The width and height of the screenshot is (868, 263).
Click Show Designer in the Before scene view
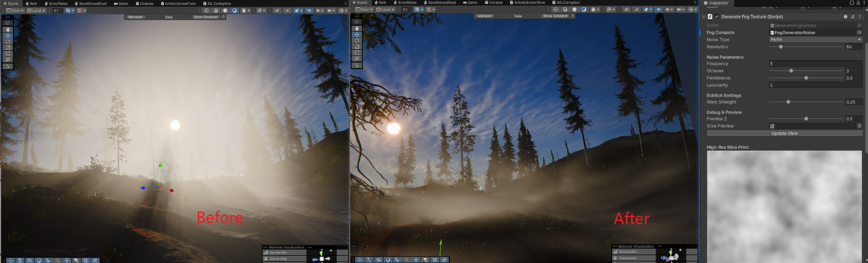point(206,17)
